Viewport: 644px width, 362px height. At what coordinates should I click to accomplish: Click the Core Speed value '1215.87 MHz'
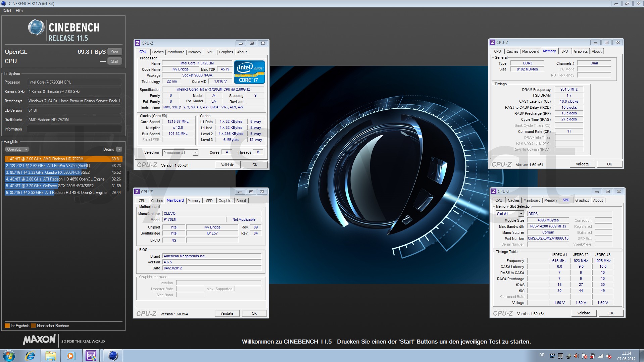(178, 122)
